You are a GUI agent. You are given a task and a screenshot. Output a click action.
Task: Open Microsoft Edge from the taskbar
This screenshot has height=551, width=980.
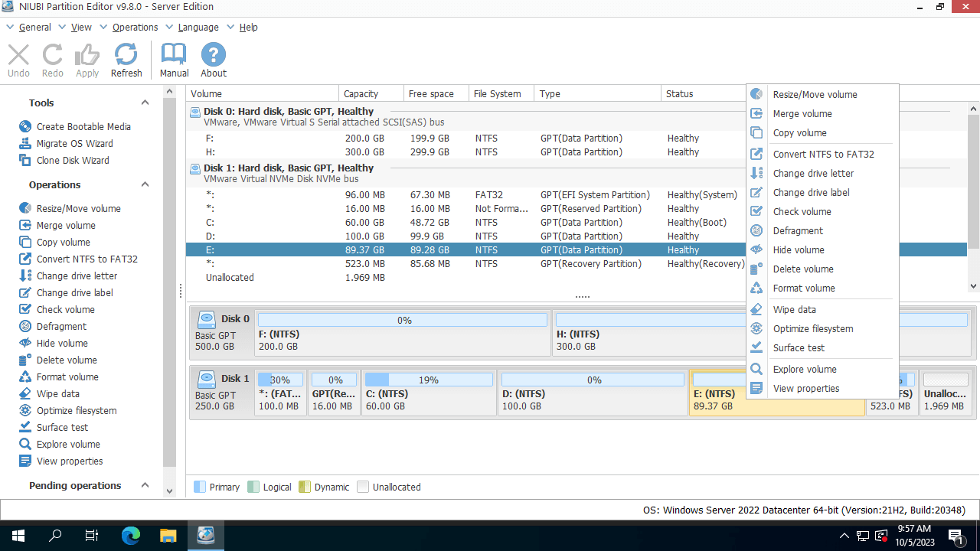pyautogui.click(x=131, y=536)
